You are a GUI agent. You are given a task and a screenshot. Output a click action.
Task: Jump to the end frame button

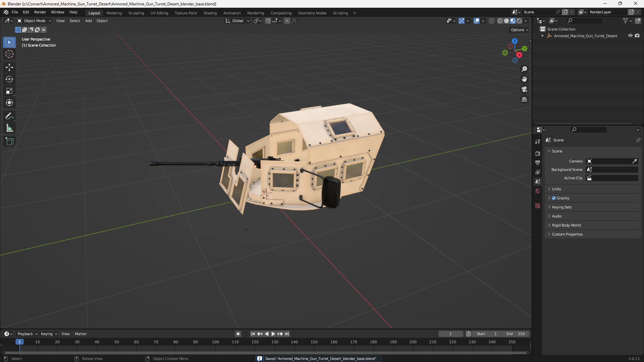(x=287, y=334)
